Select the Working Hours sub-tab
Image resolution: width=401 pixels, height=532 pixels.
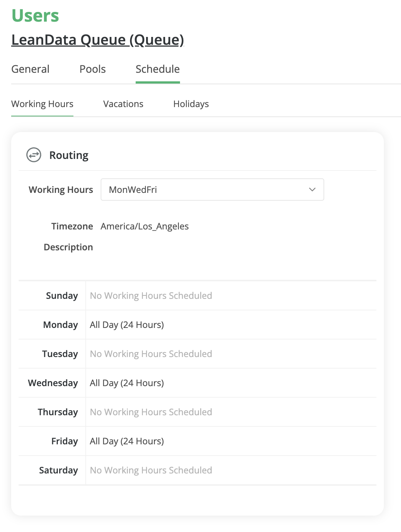click(x=42, y=104)
